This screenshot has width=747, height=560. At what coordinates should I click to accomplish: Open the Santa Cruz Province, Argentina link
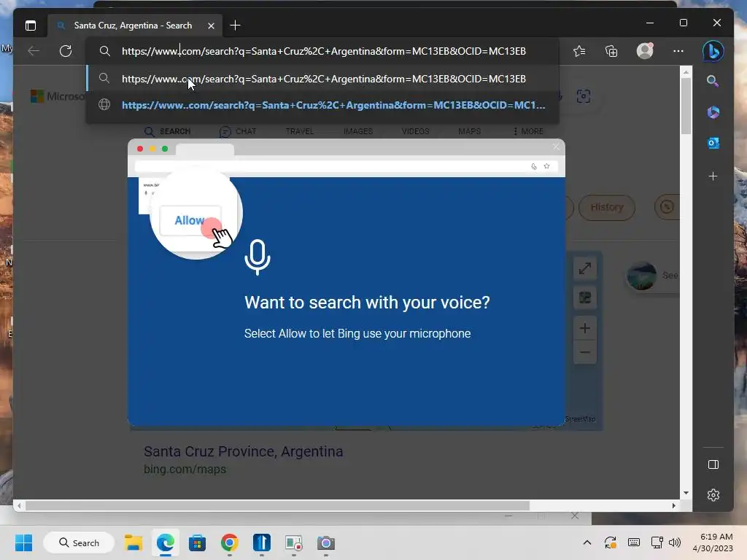click(244, 451)
